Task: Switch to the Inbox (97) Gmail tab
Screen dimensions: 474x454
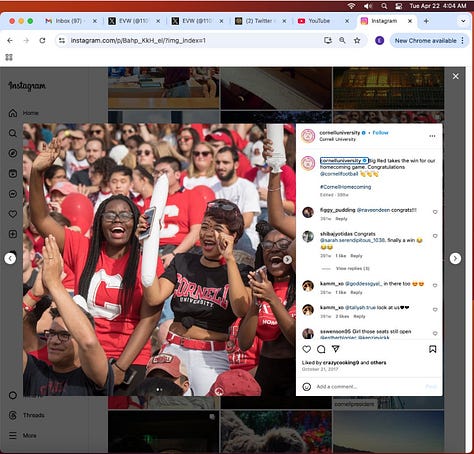Action: coord(69,21)
